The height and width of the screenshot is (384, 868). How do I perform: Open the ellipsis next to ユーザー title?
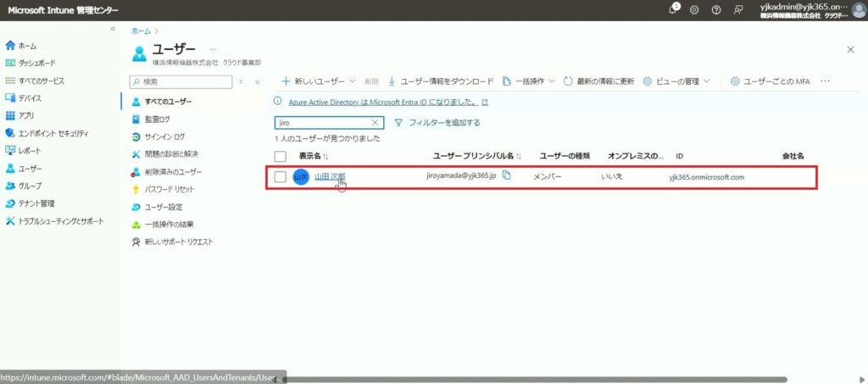click(x=213, y=50)
